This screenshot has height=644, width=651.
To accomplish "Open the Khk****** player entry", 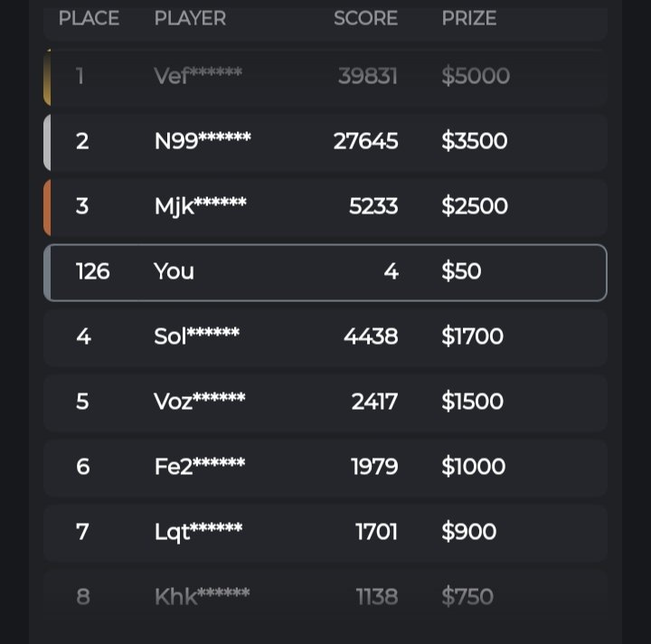I will click(x=202, y=597).
